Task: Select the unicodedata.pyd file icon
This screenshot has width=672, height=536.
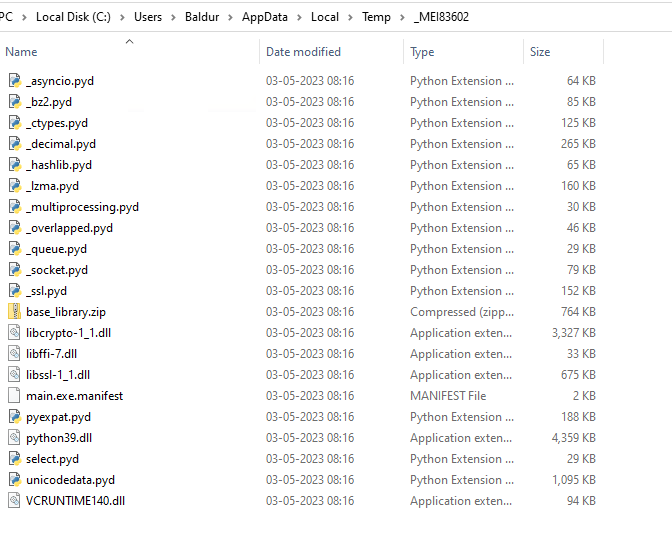Action: (x=14, y=480)
